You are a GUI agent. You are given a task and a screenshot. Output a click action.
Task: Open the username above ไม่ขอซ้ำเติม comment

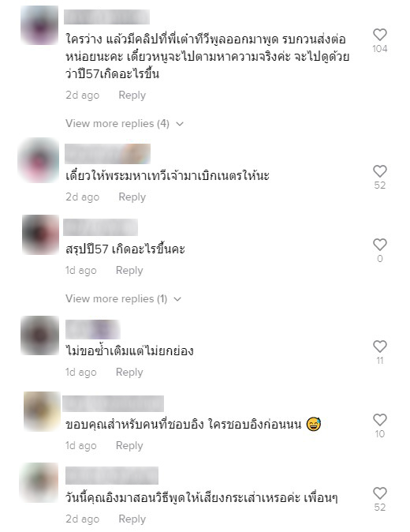[x=93, y=329]
